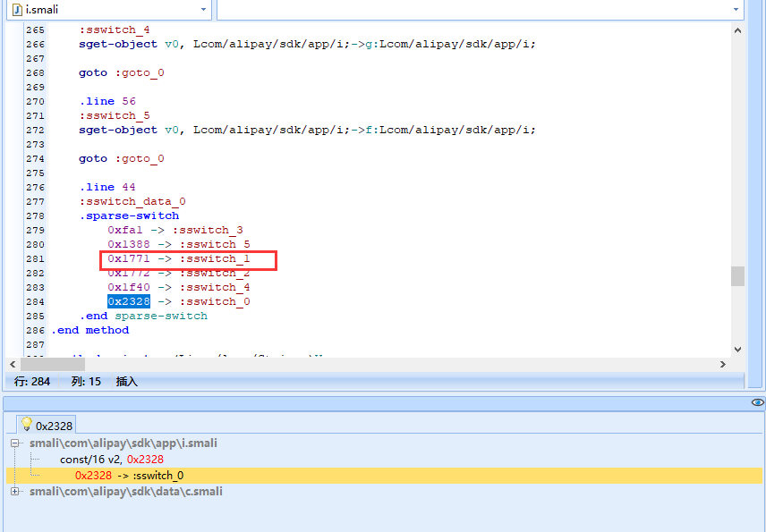This screenshot has height=532, width=766.
Task: Click the ".line 56" directive
Action: 107,101
